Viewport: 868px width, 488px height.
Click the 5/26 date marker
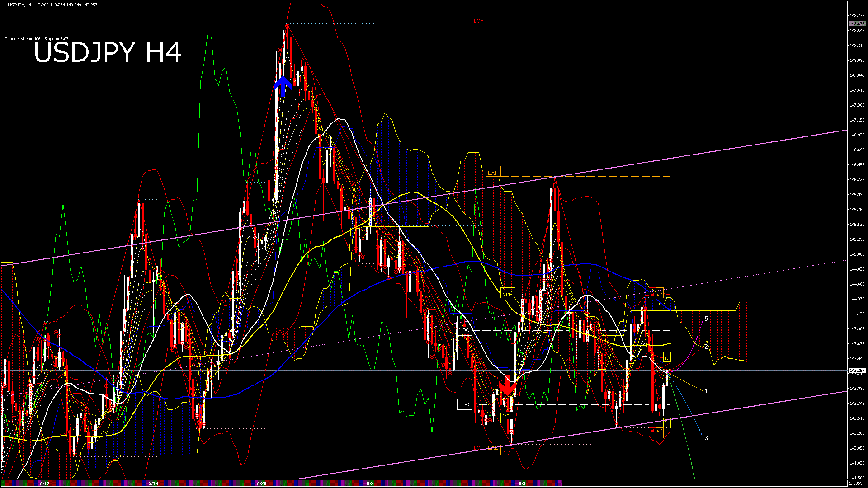pyautogui.click(x=262, y=483)
